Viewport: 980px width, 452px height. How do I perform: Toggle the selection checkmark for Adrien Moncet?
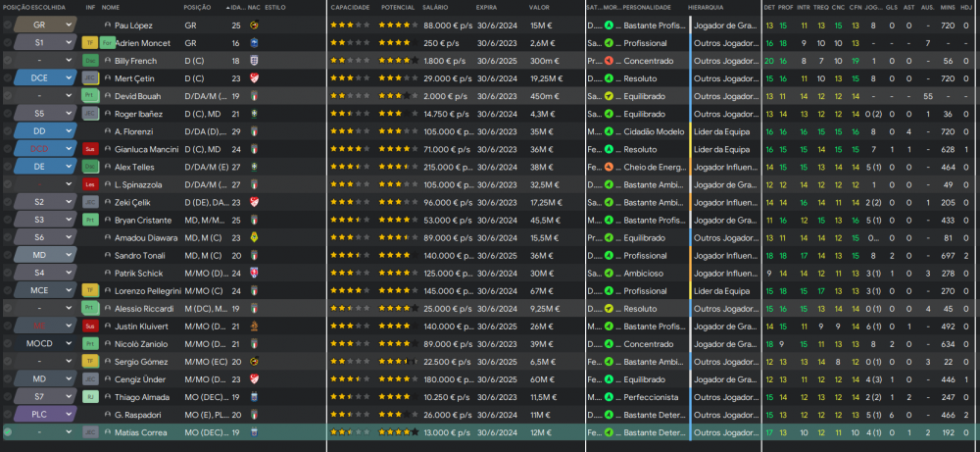[8, 43]
